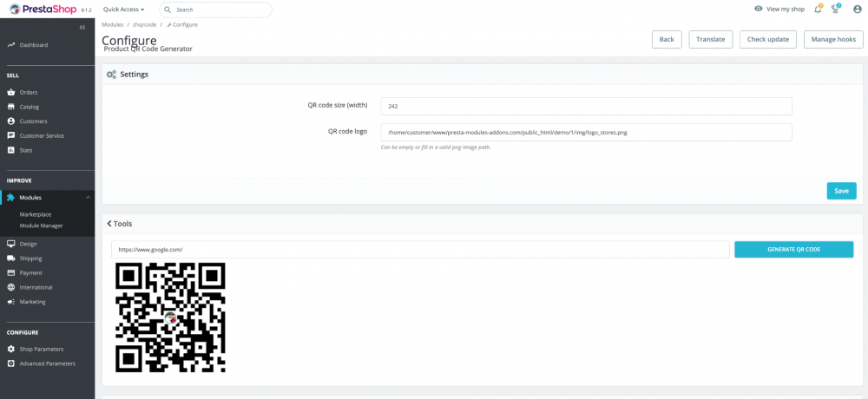The image size is (868, 399).
Task: Click the Stats menu label
Action: point(26,150)
